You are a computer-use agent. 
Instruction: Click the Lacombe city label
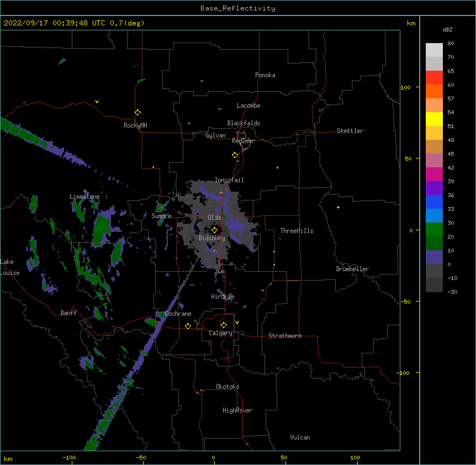pos(248,105)
